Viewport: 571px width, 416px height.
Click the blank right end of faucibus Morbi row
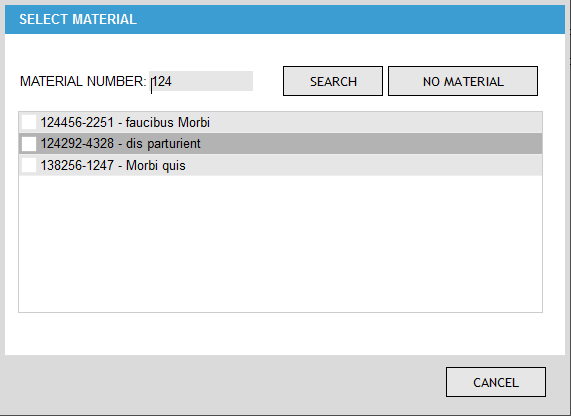coord(375,122)
